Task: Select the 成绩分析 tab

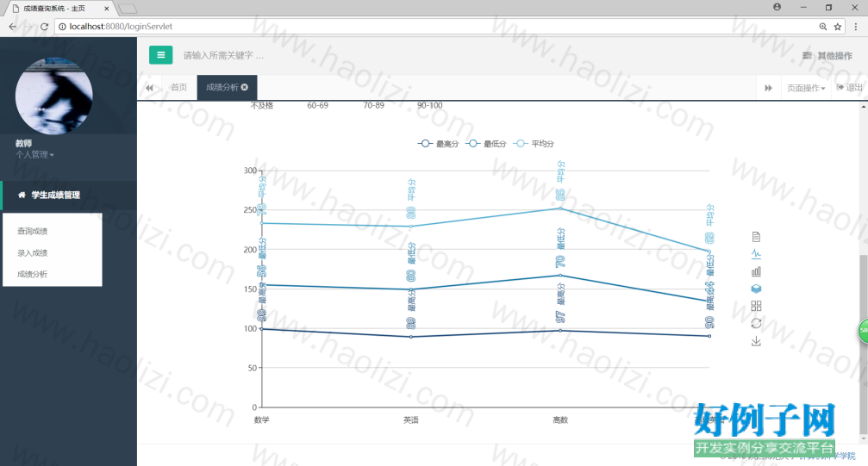Action: click(222, 88)
